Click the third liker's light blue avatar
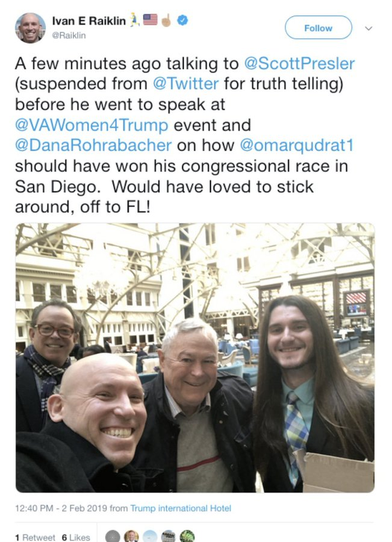The width and height of the screenshot is (392, 542). click(150, 536)
